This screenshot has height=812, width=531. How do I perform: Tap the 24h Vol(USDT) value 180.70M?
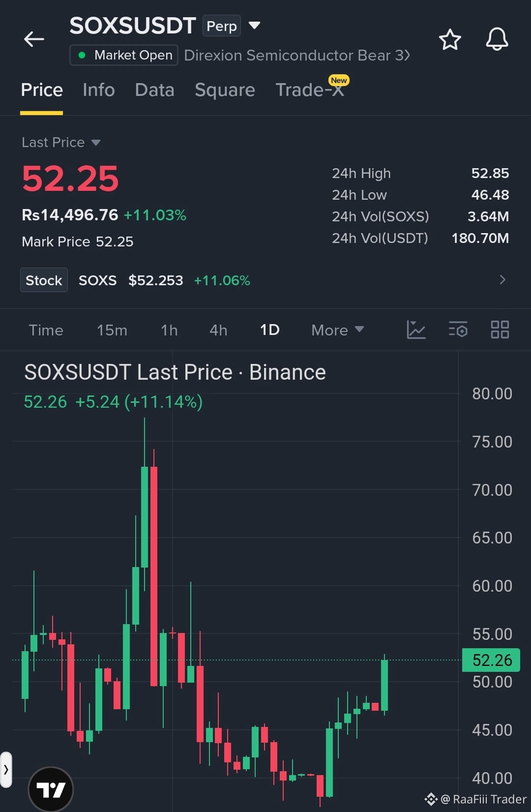pyautogui.click(x=480, y=238)
